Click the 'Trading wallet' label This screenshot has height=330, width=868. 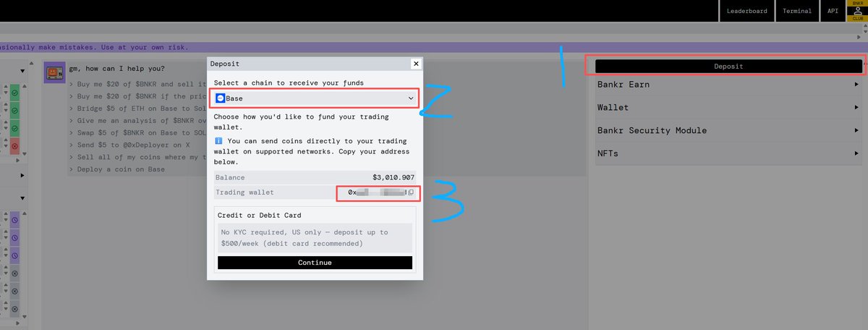244,192
